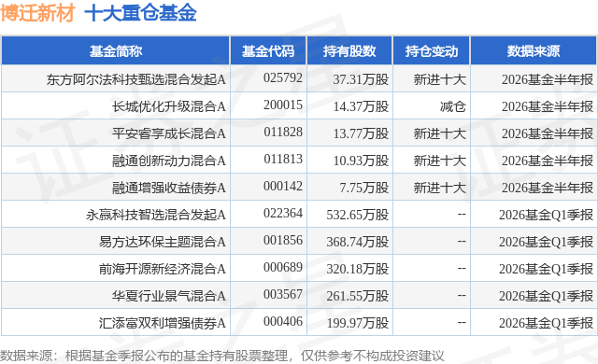Image resolution: width=598 pixels, height=364 pixels.
Task: Click fund code 025792
Action: point(282,78)
